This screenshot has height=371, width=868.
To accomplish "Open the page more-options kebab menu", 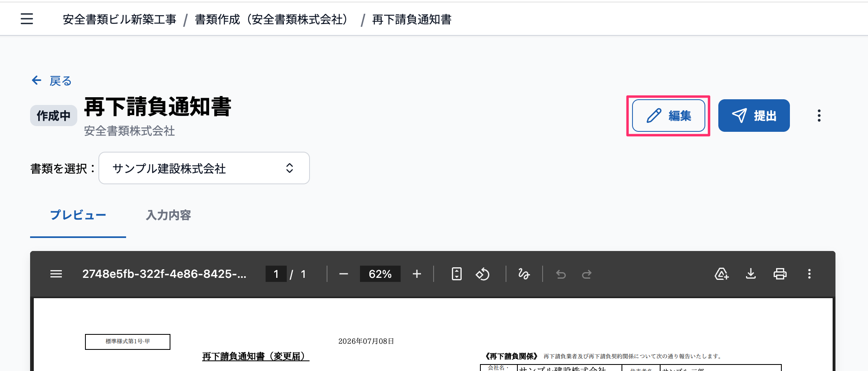I will pos(819,116).
